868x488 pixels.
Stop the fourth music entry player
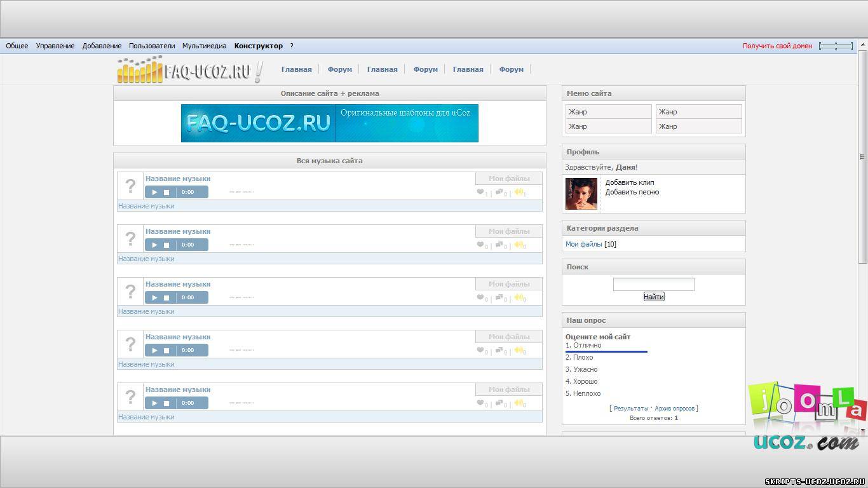[166, 350]
